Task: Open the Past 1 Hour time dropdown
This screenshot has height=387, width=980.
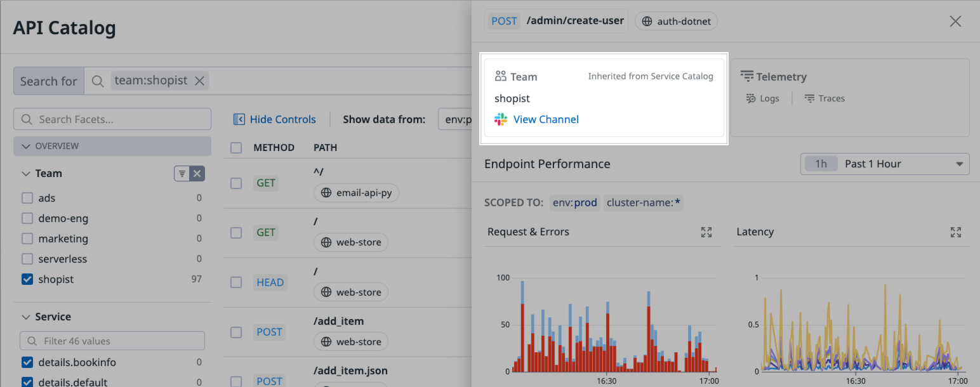Action: pyautogui.click(x=885, y=164)
